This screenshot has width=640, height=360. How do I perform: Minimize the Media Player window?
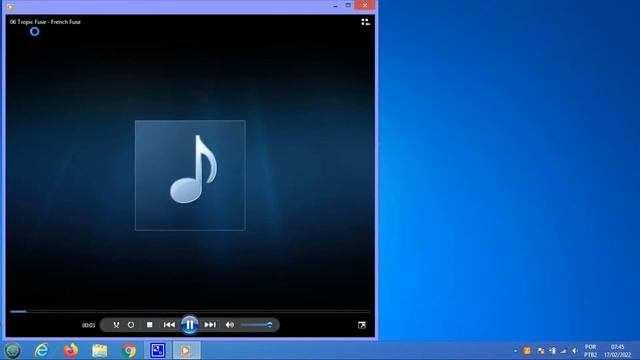click(336, 6)
